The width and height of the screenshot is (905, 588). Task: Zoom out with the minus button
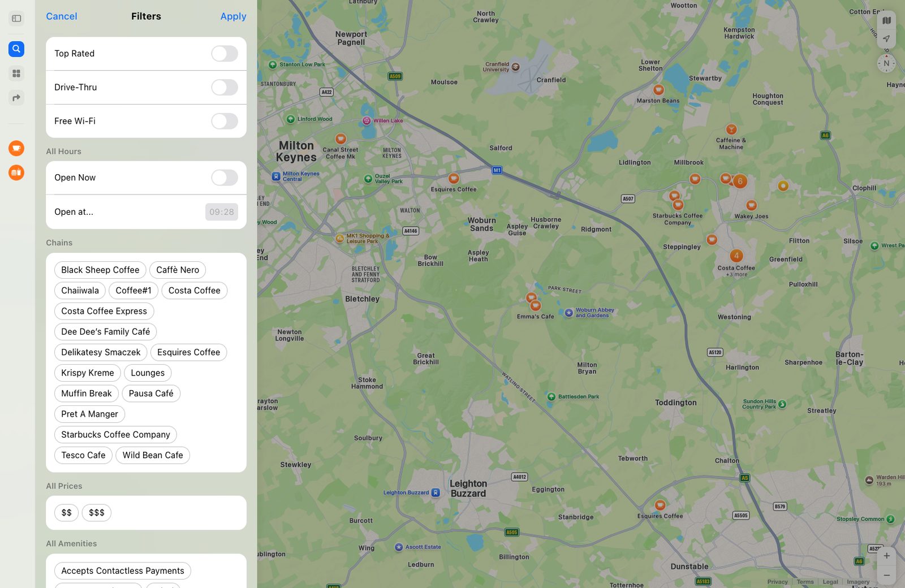pyautogui.click(x=886, y=576)
